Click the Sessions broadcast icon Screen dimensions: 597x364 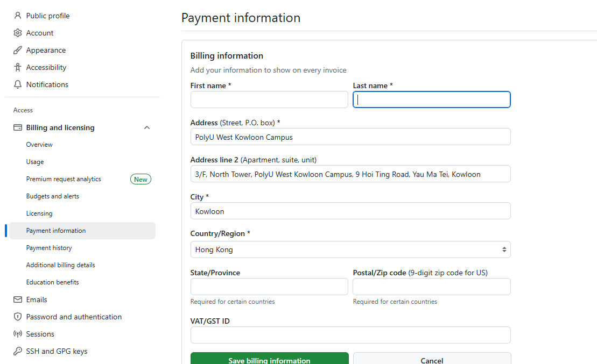18,334
